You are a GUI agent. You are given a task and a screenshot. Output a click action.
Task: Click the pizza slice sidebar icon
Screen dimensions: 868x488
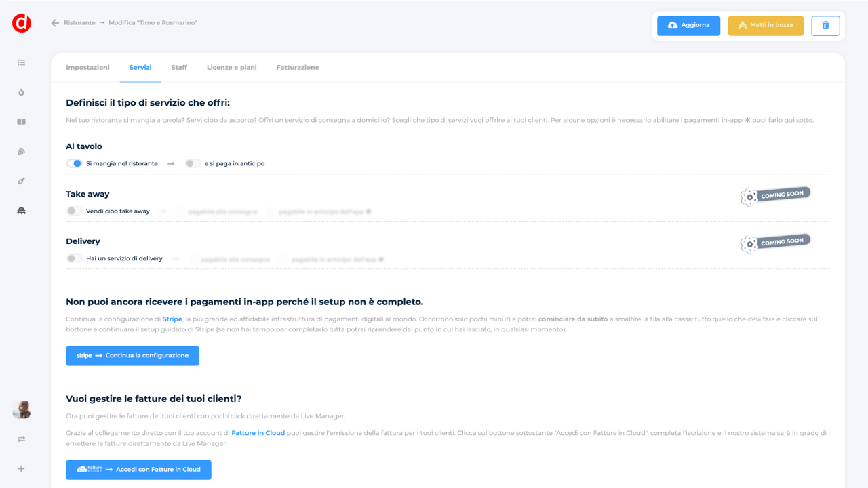click(x=22, y=152)
